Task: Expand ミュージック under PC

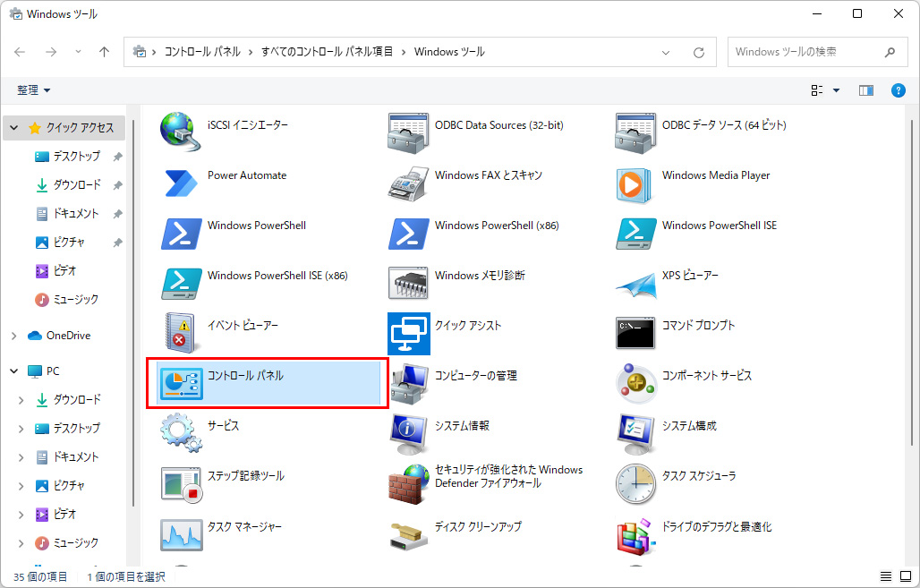Action: (21, 543)
